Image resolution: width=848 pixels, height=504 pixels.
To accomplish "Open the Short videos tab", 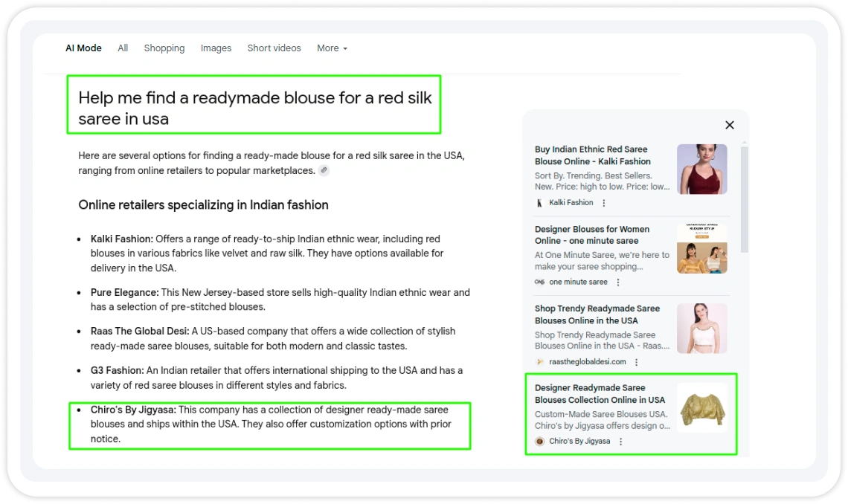I will click(274, 48).
